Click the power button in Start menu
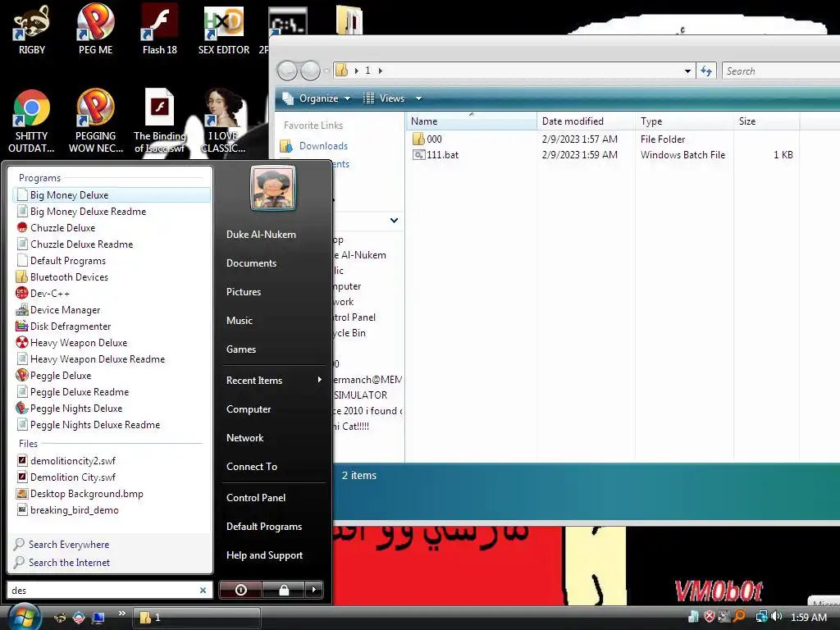 coord(241,590)
